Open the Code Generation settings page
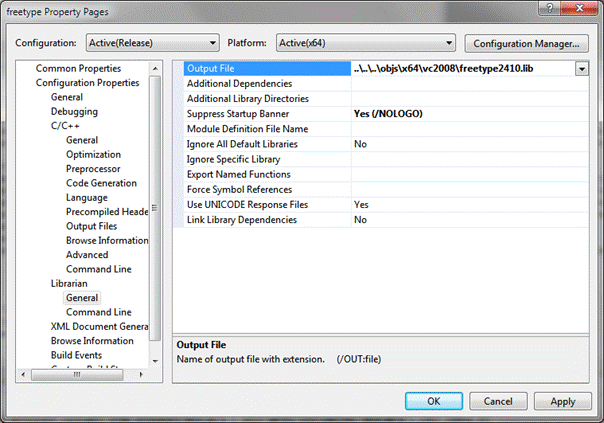The height and width of the screenshot is (423, 604). pyautogui.click(x=101, y=183)
